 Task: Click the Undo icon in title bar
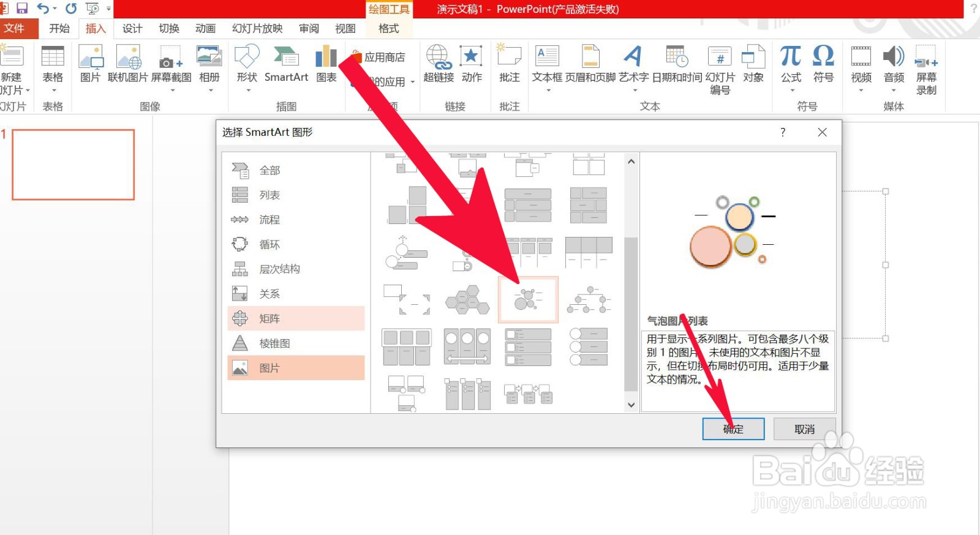(x=42, y=9)
